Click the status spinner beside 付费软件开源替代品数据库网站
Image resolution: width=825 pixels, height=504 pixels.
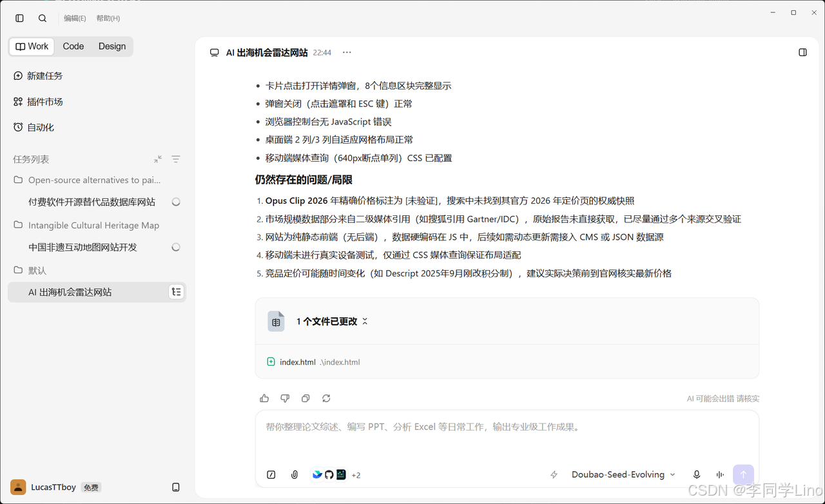176,202
